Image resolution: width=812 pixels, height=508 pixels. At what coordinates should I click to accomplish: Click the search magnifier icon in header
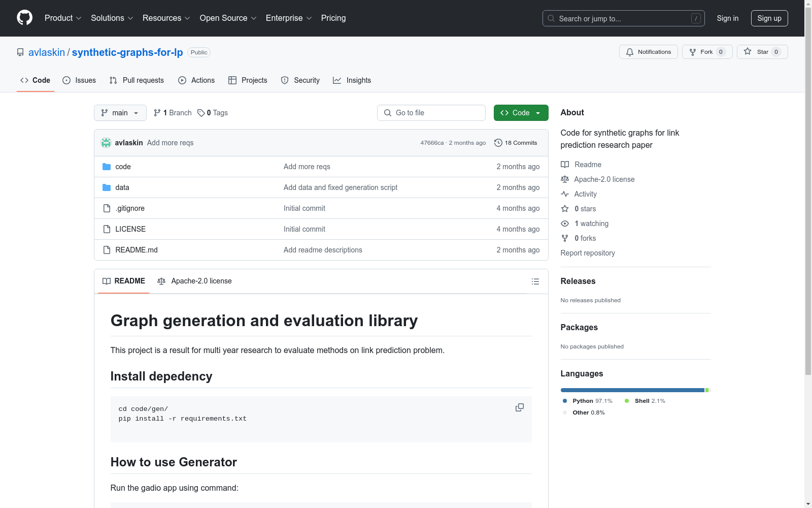click(551, 18)
